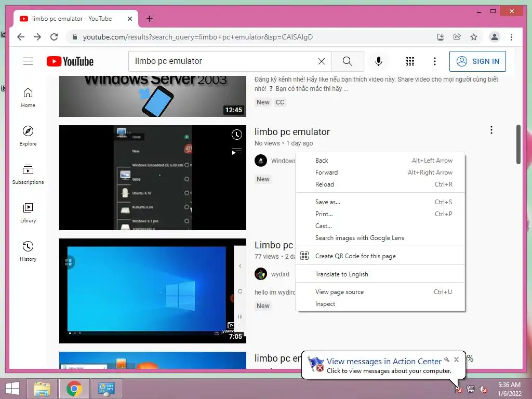This screenshot has width=532, height=399.
Task: Select Translate to English
Action: pos(380,274)
